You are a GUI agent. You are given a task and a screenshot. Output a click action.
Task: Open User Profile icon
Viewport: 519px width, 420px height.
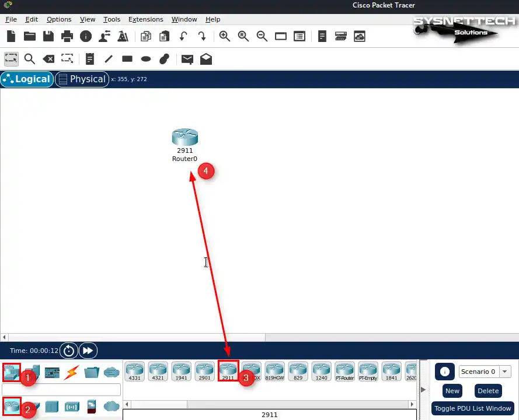click(x=105, y=36)
